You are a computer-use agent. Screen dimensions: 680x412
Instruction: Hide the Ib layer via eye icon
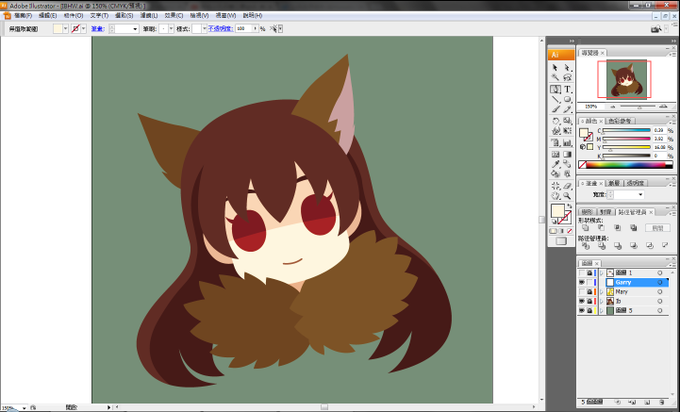[582, 301]
